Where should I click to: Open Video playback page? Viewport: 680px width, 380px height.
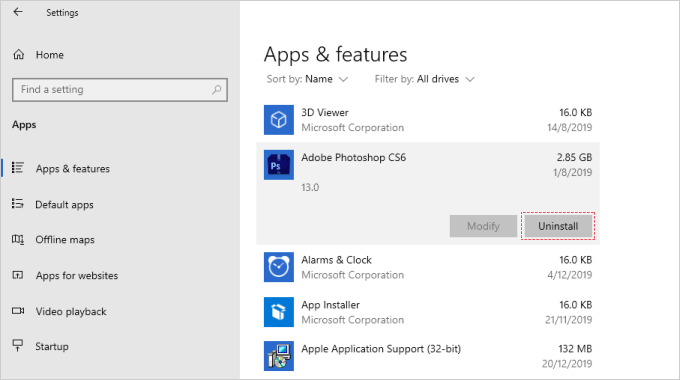pyautogui.click(x=71, y=312)
